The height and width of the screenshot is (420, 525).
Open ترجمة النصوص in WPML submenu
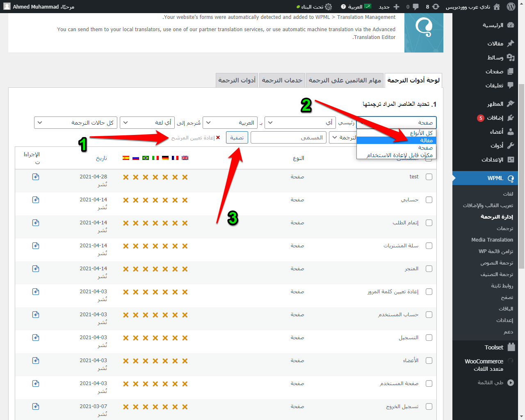click(x=497, y=263)
